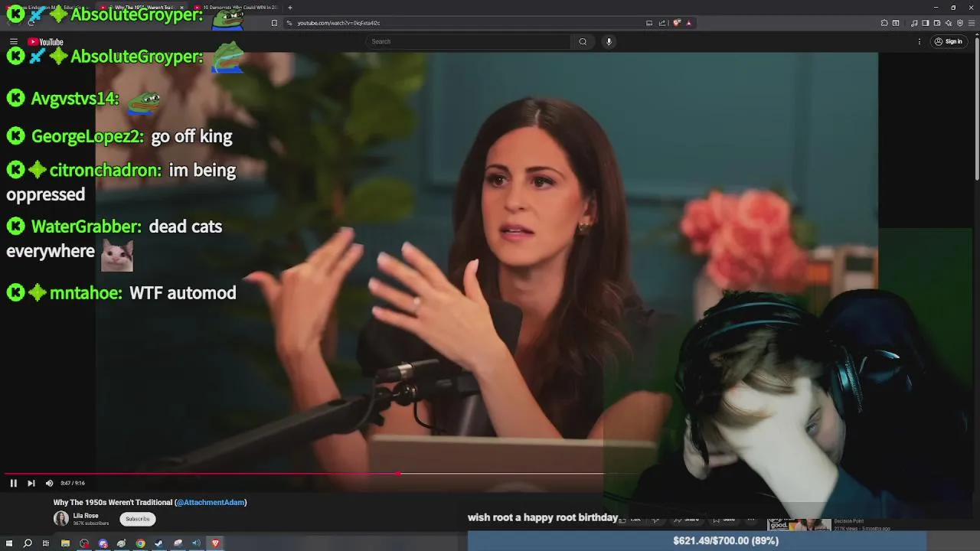980x551 pixels.
Task: Open the Lila Rose channel avatar
Action: click(61, 519)
